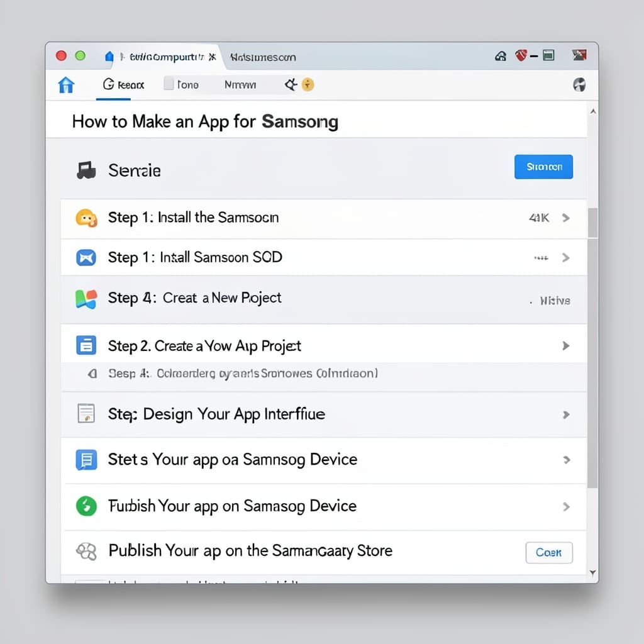Click the blue home icon in the toolbar
This screenshot has height=644, width=644.
point(66,85)
